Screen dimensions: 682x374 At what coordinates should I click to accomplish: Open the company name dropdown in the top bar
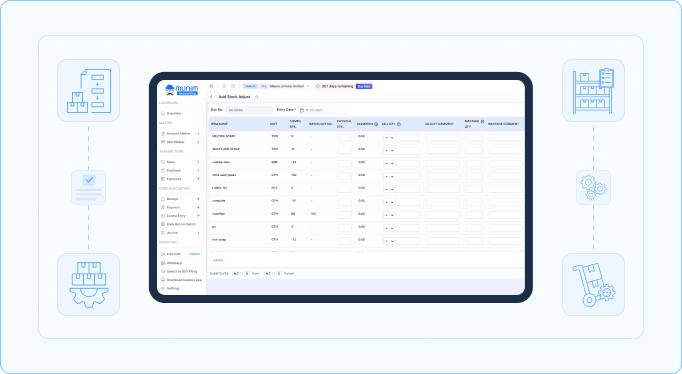tap(290, 86)
